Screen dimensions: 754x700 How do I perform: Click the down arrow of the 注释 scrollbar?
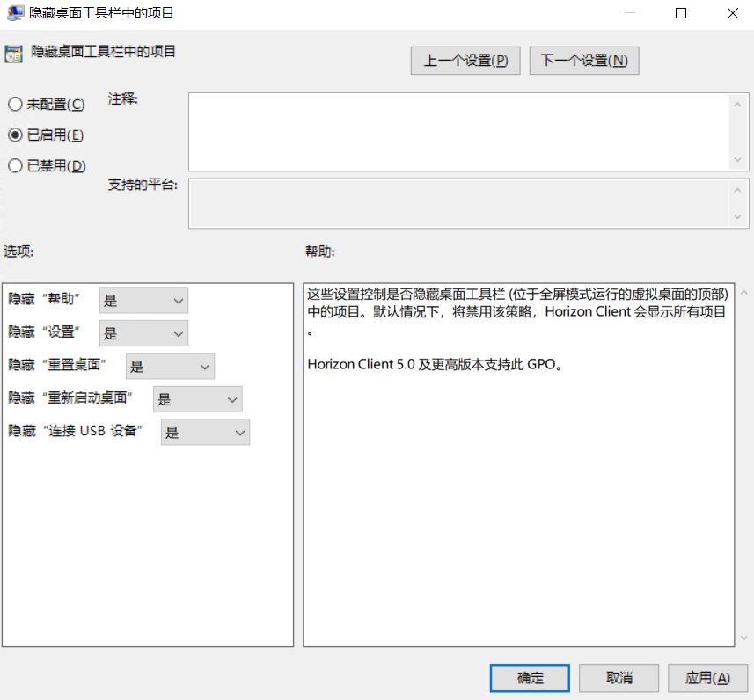coord(739,161)
